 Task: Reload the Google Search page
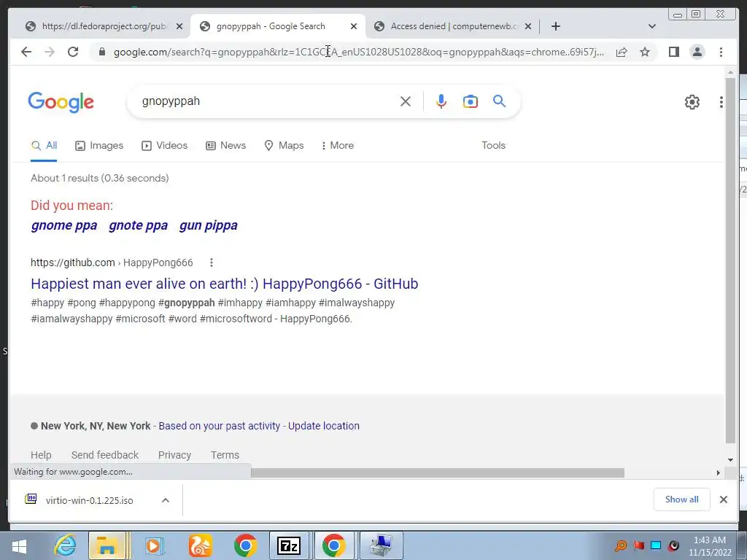pyautogui.click(x=73, y=52)
